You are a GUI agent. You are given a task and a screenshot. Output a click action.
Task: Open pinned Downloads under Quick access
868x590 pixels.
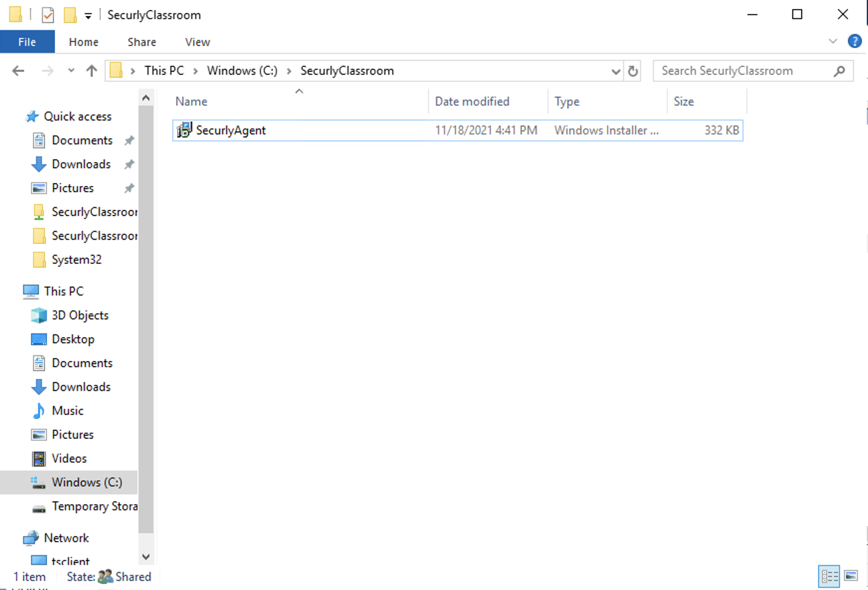pos(81,164)
